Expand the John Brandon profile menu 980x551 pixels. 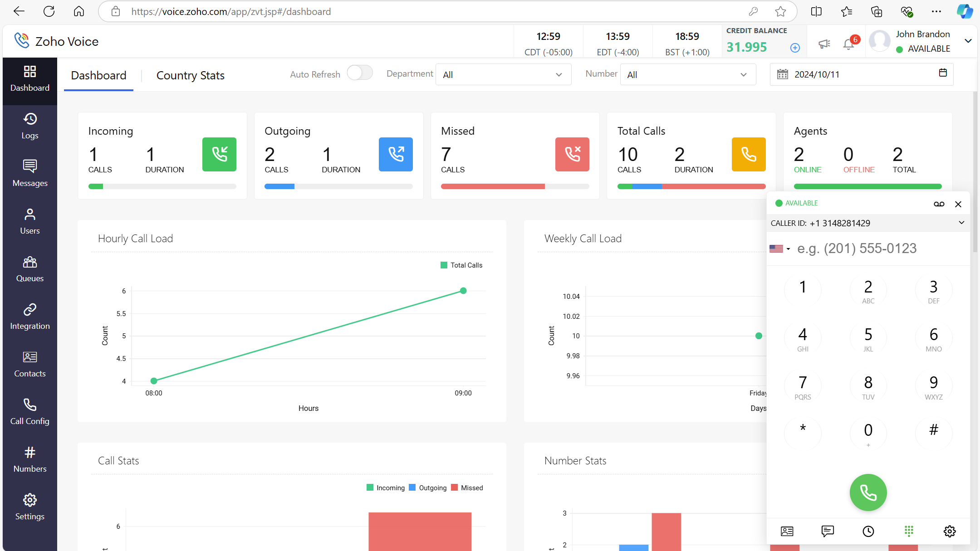968,41
